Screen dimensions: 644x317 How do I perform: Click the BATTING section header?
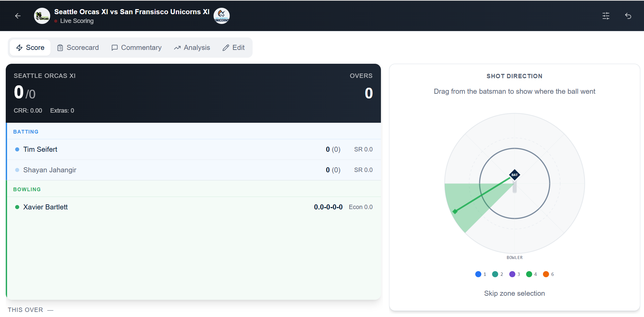(26, 132)
